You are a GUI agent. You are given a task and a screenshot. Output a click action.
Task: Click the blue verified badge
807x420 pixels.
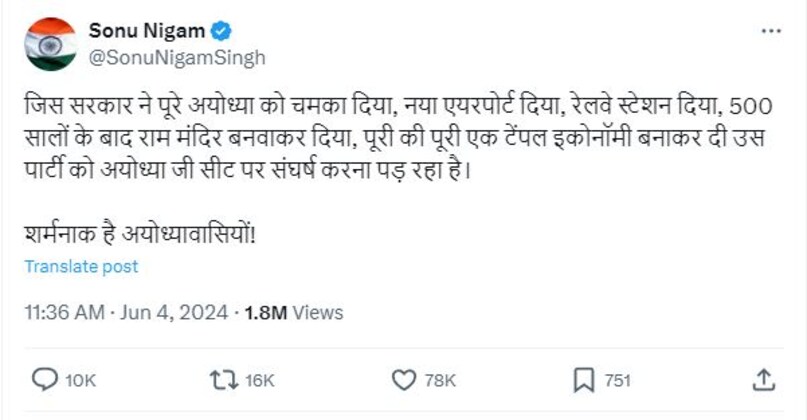221,31
